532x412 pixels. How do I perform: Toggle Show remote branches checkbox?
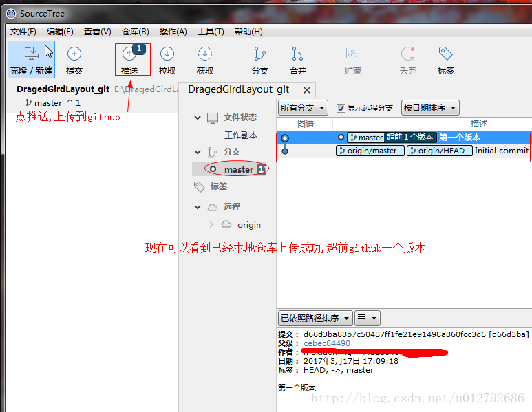[x=341, y=108]
